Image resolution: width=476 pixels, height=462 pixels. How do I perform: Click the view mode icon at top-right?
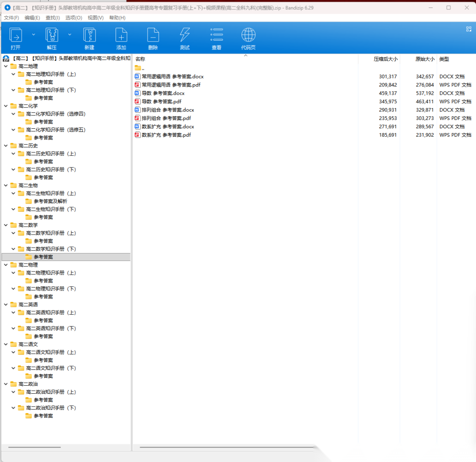[469, 29]
